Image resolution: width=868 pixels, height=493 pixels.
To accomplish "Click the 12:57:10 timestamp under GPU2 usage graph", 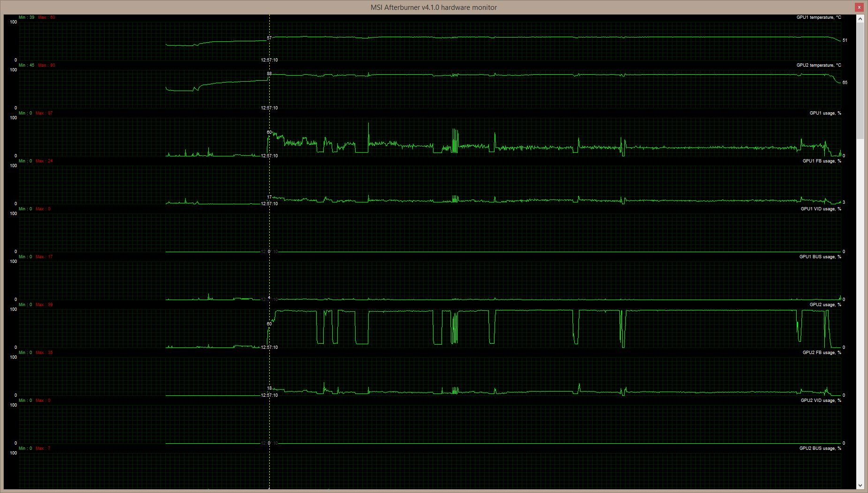I will (x=269, y=347).
